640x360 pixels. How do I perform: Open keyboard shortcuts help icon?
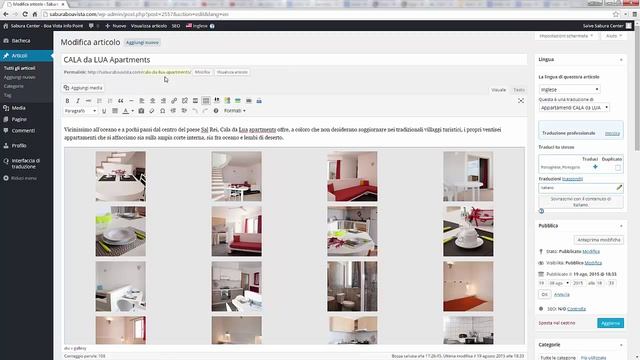[x=216, y=111]
